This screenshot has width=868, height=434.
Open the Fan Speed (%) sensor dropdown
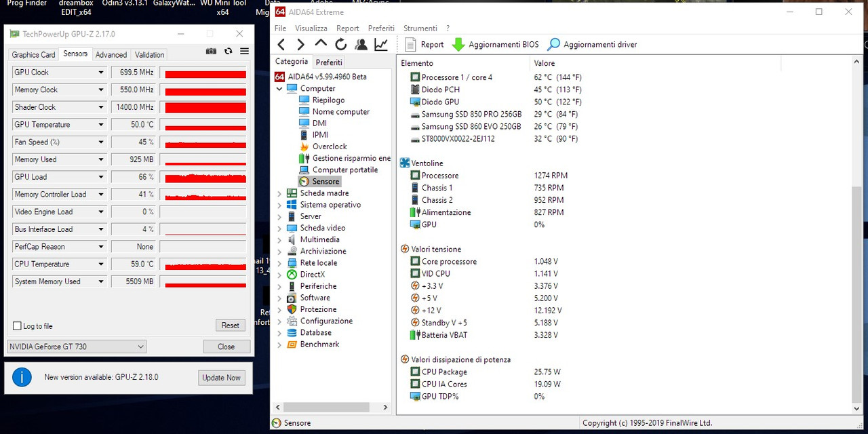pos(101,142)
